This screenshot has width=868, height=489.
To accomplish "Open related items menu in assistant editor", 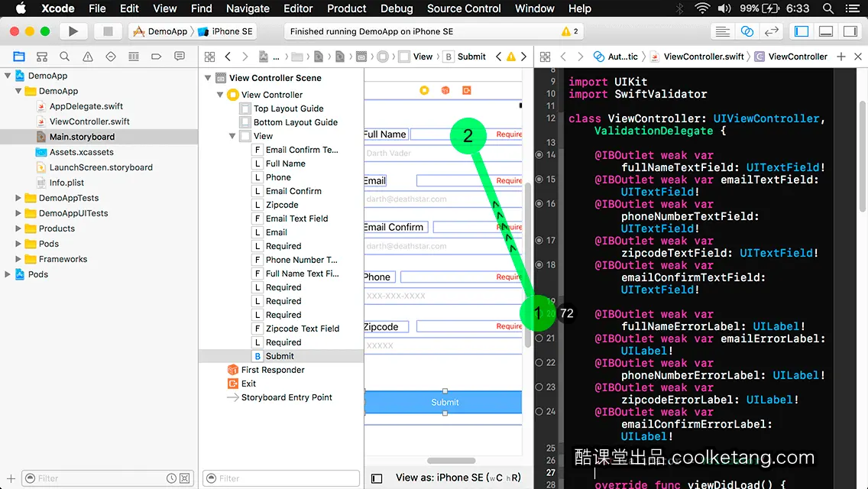I will click(x=546, y=57).
